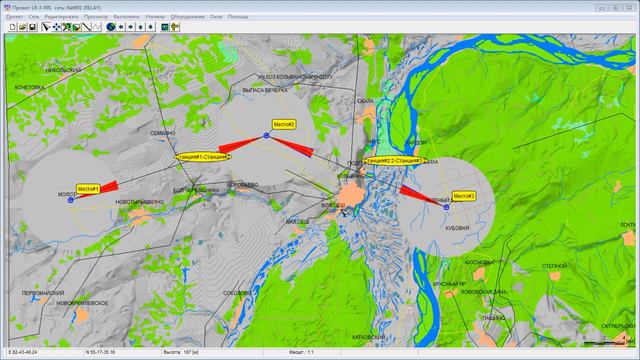Image resolution: width=640 pixels, height=360 pixels.
Task: Click the blue station marker under Место#2
Action: coord(266,136)
